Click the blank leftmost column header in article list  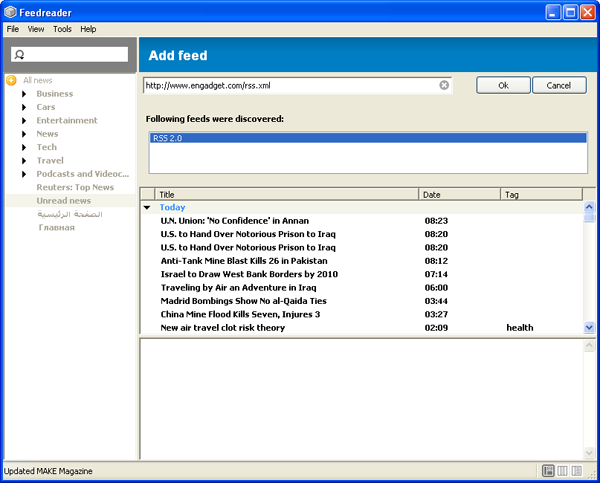[x=147, y=194]
